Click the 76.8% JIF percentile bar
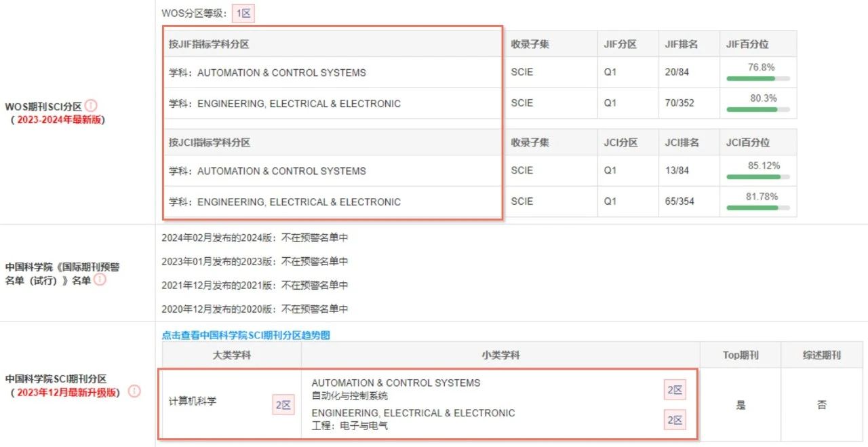The height and width of the screenshot is (447, 868). click(x=758, y=78)
